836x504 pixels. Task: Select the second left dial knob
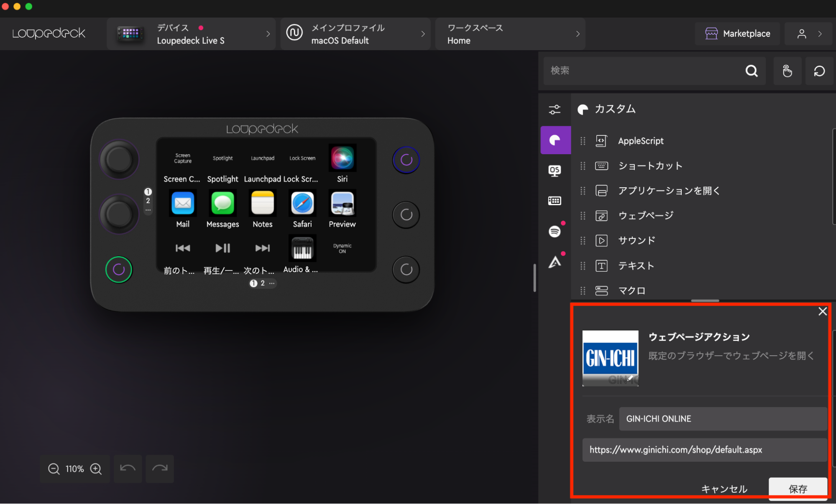(x=119, y=214)
